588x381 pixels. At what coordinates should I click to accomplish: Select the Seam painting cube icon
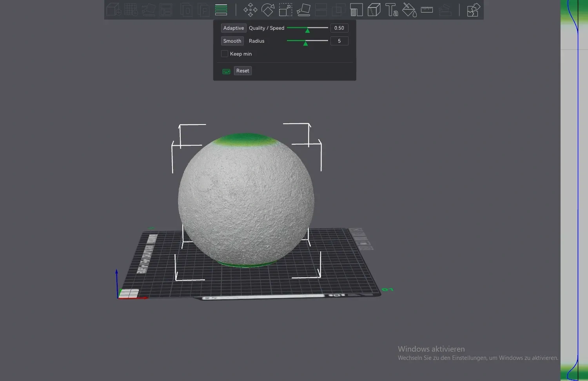point(374,10)
